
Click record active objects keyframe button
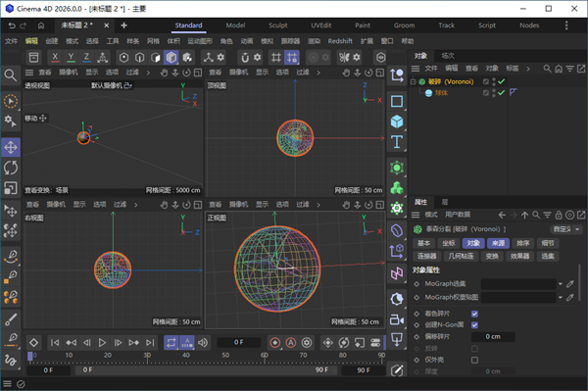tap(274, 343)
